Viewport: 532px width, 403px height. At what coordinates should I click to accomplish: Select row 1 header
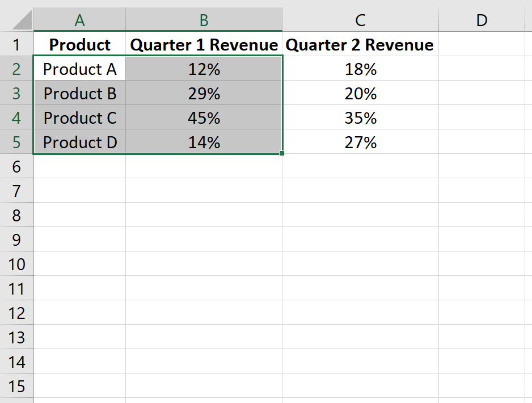16,44
